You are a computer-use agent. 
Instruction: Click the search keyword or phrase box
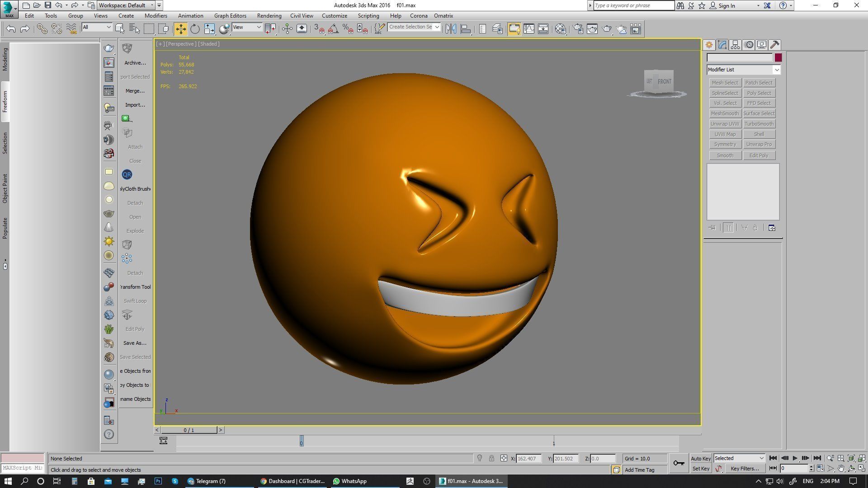pyautogui.click(x=634, y=5)
